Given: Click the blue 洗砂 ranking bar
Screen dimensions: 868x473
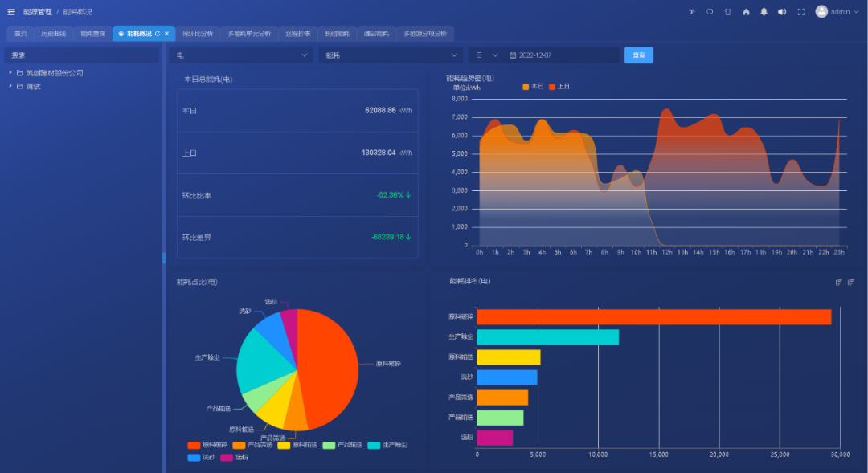Looking at the screenshot, I should 507,377.
